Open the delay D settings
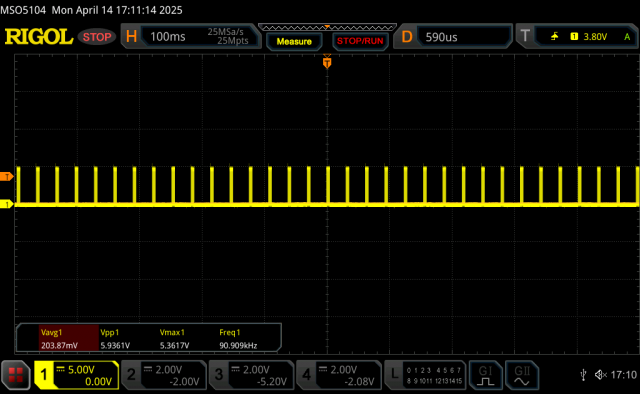The width and height of the screenshot is (640, 394). click(407, 37)
